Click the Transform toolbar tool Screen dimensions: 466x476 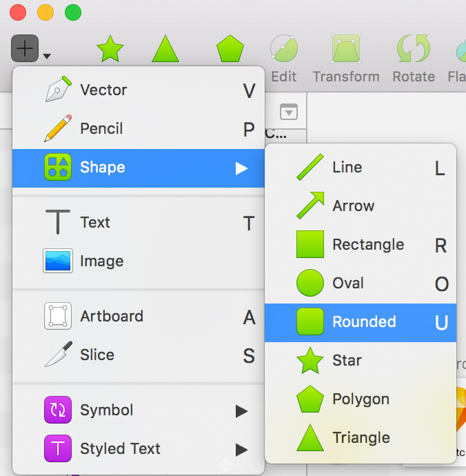click(346, 58)
